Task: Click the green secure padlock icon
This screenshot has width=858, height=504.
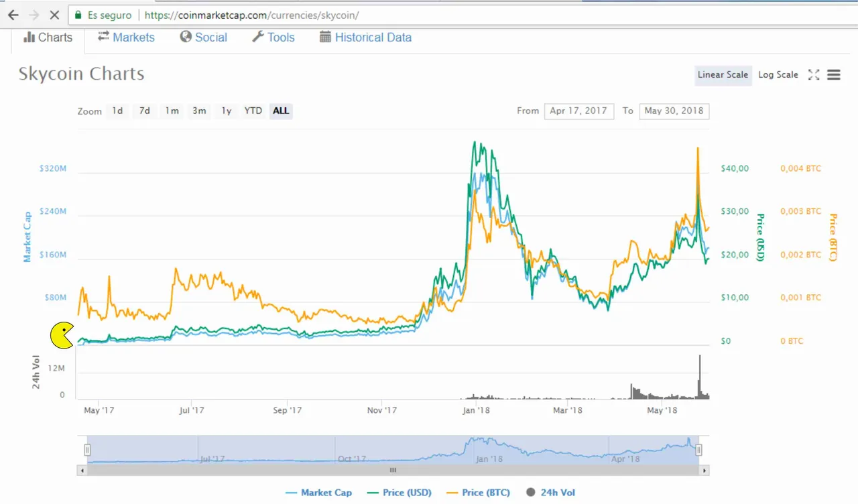Action: 78,15
